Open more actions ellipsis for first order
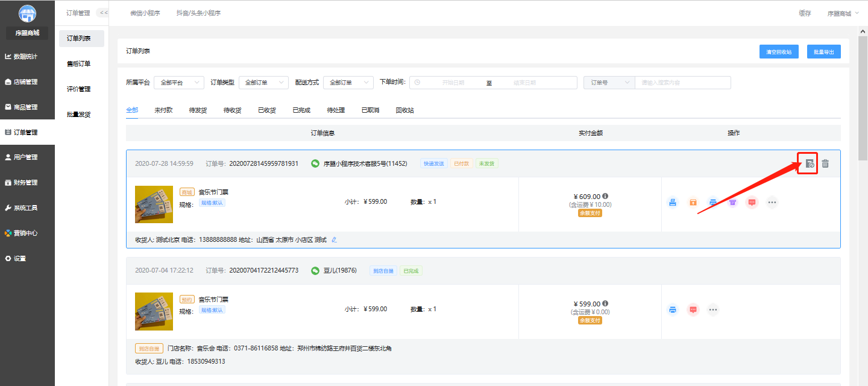This screenshot has height=386, width=868. [772, 203]
